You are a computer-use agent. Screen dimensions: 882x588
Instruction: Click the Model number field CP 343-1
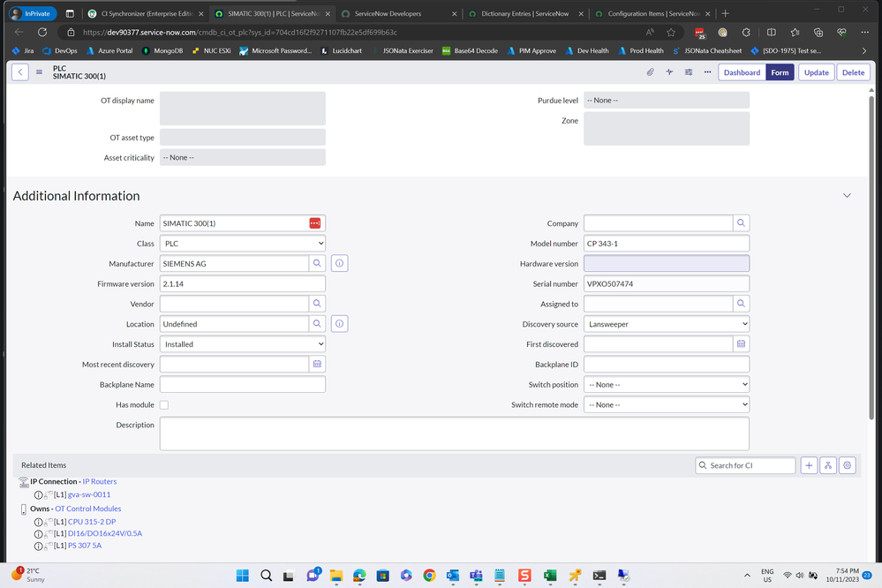[667, 244]
